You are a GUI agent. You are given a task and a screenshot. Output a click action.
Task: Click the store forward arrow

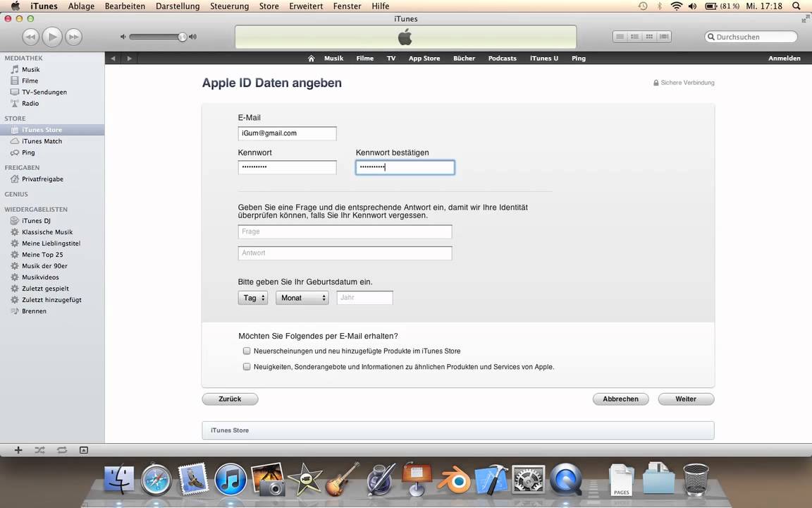point(130,59)
